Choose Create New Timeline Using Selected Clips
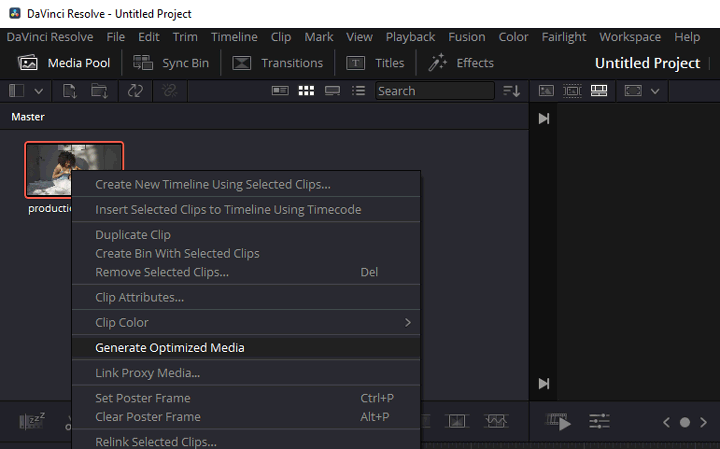The image size is (720, 449). coord(246,185)
